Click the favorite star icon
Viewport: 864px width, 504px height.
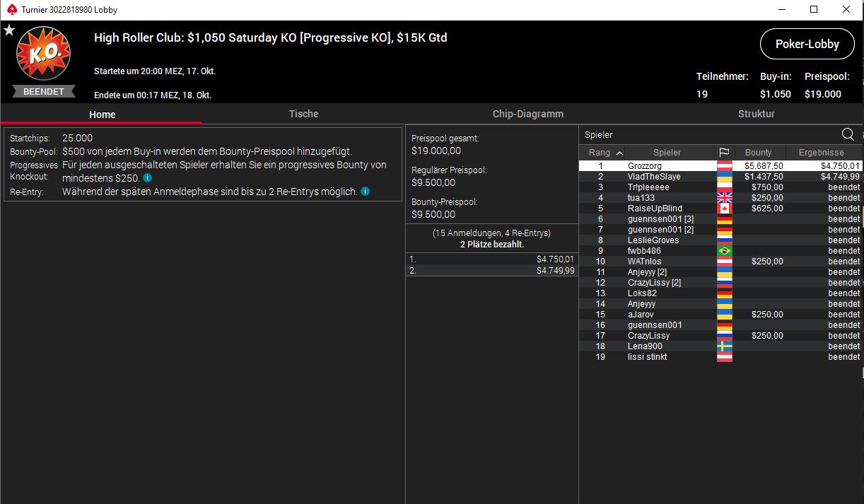pos(9,30)
